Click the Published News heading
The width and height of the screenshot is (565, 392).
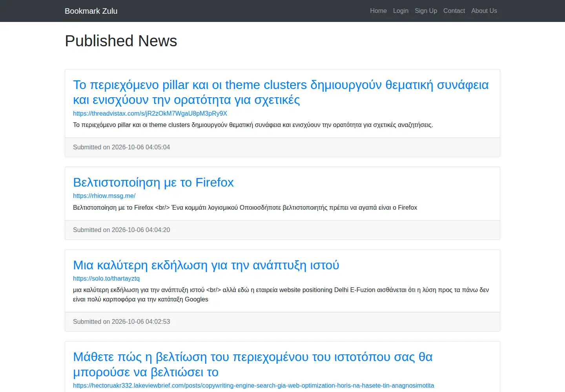pyautogui.click(x=121, y=41)
